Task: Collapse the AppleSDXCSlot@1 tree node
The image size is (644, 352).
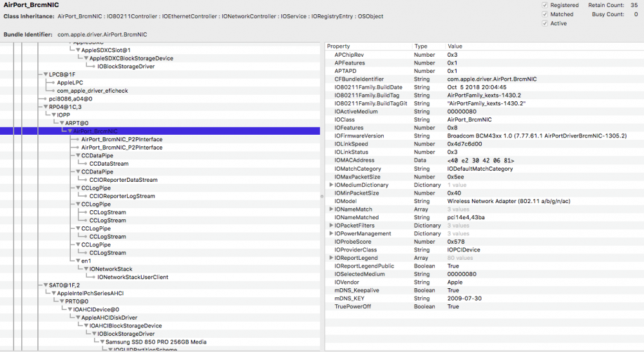Action: tap(78, 50)
